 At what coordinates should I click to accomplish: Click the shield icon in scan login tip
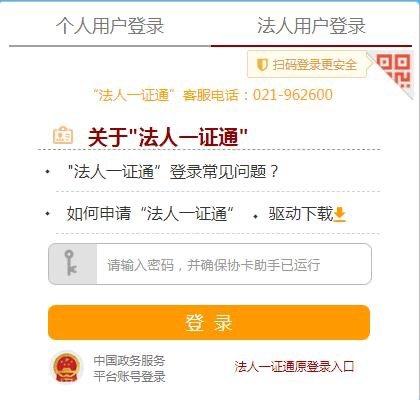pyautogui.click(x=262, y=64)
